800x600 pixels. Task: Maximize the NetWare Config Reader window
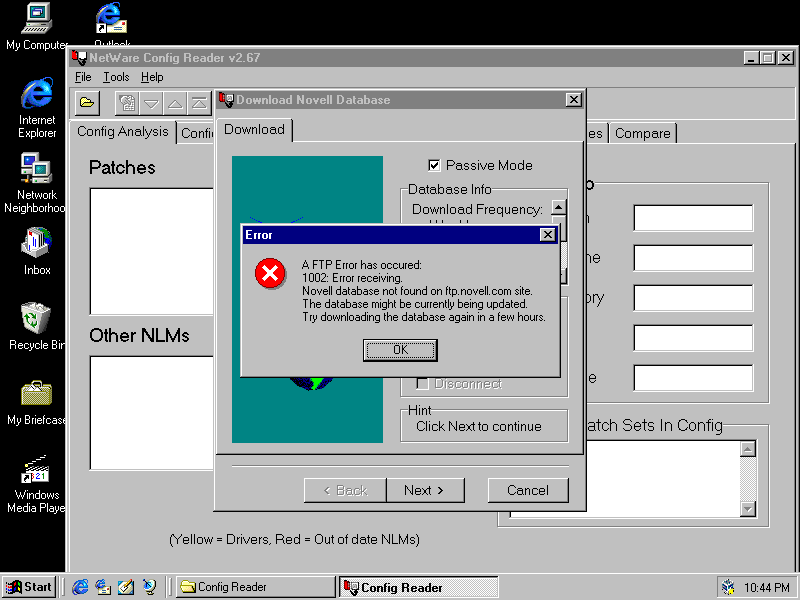(x=767, y=58)
